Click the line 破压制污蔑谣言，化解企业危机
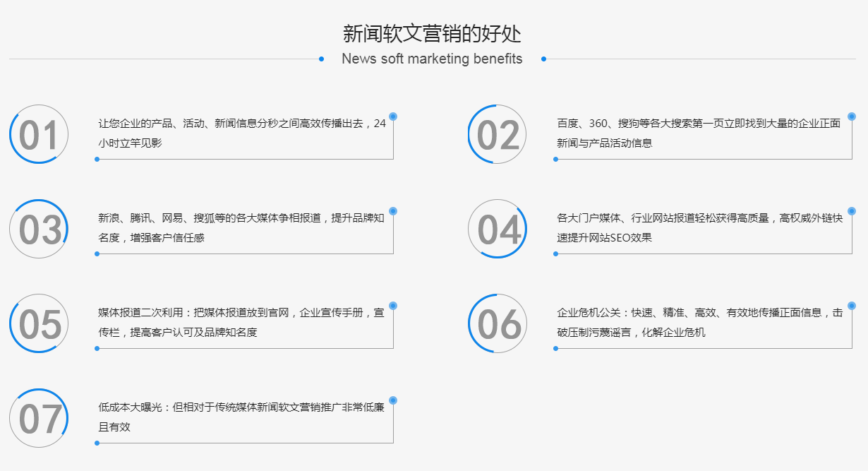Image resolution: width=868 pixels, height=471 pixels. pyautogui.click(x=631, y=332)
